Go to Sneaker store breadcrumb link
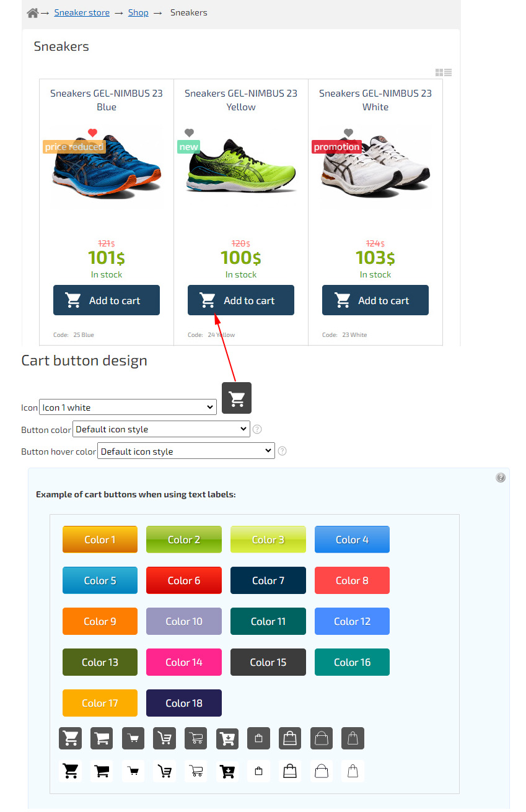Viewport: 526px width, 812px height. pos(82,12)
